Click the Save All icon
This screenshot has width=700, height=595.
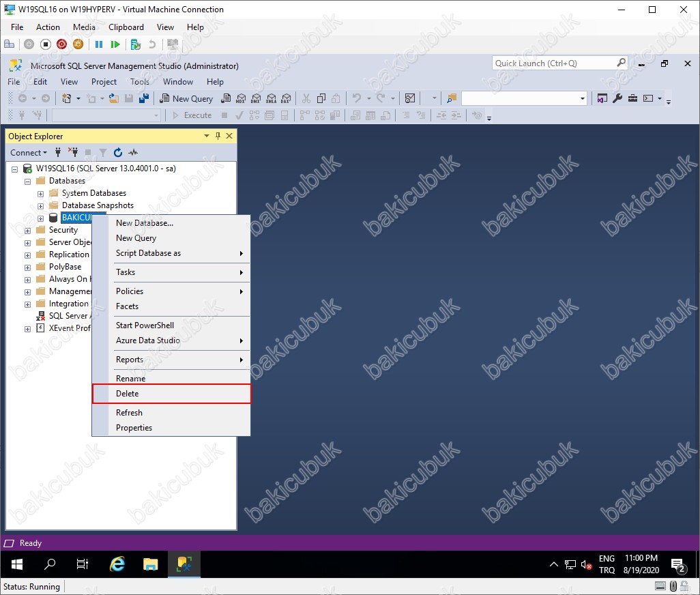(143, 98)
